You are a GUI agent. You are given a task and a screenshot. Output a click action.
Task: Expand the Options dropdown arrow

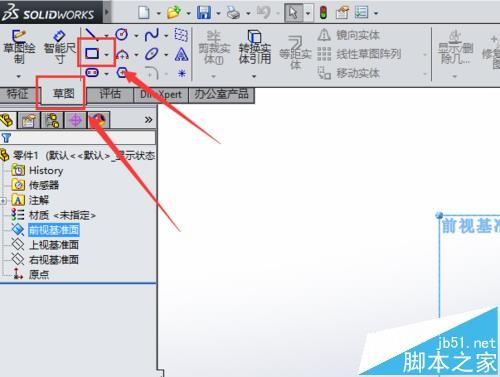pos(376,13)
